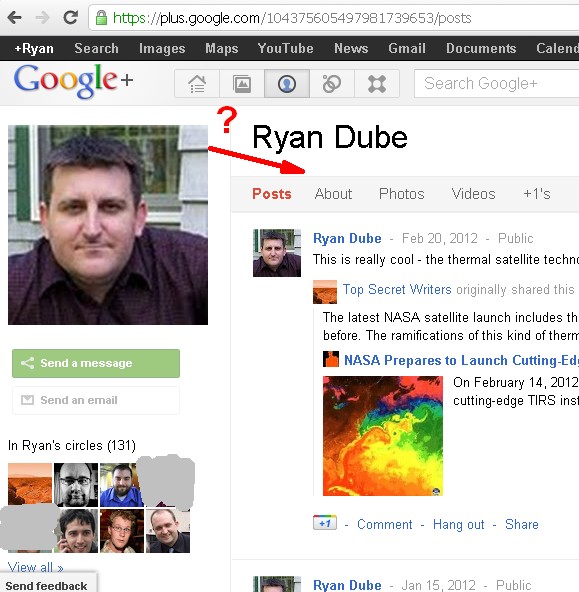
Task: Click the +1 button on NASA post
Action: 325,523
